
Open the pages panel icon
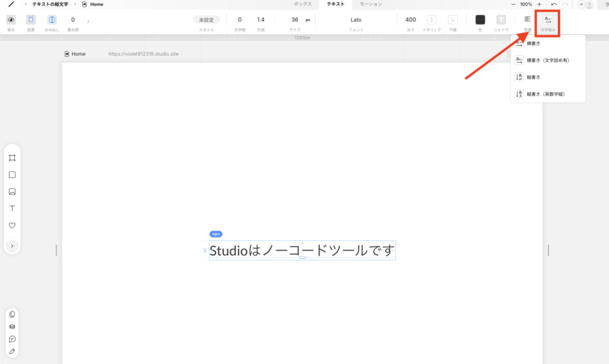[x=12, y=314]
